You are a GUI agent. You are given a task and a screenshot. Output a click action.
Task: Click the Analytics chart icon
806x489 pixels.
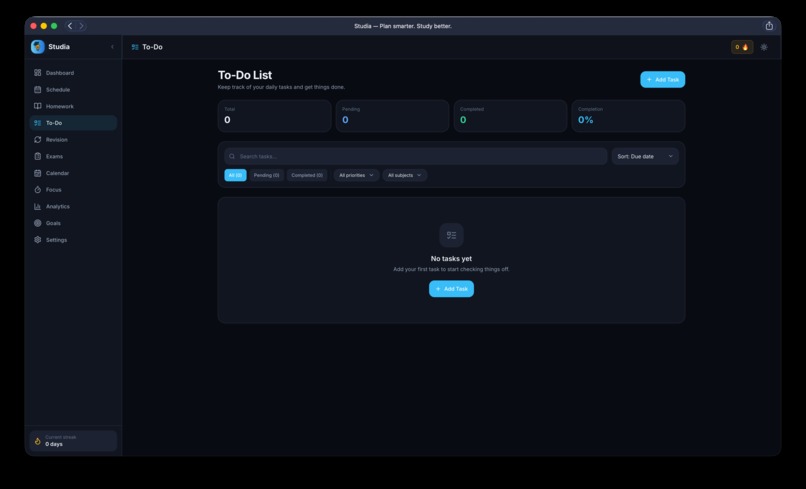[38, 206]
